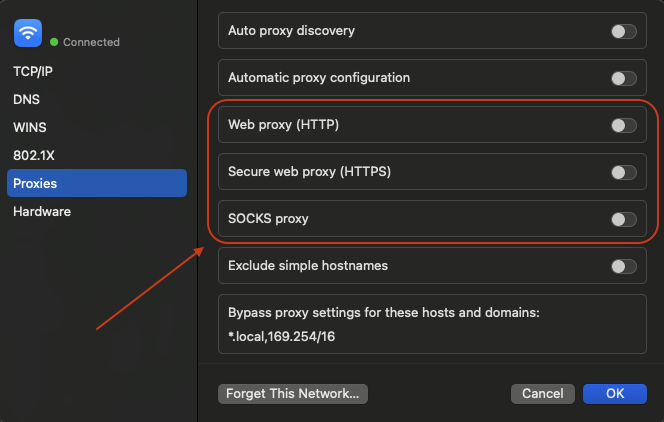
Task: Open the Hardware settings section
Action: [x=42, y=212]
